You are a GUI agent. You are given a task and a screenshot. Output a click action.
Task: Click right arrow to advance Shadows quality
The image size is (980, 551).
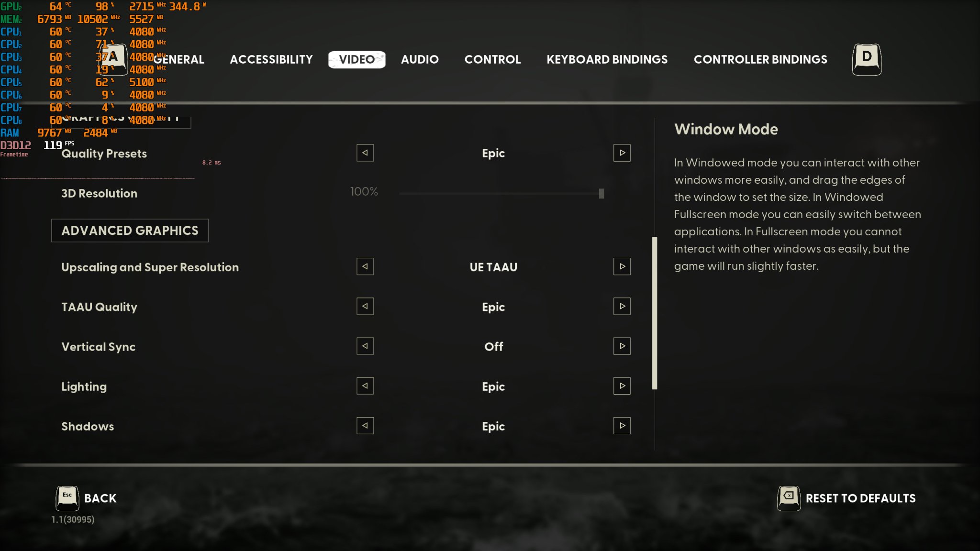[x=621, y=425]
